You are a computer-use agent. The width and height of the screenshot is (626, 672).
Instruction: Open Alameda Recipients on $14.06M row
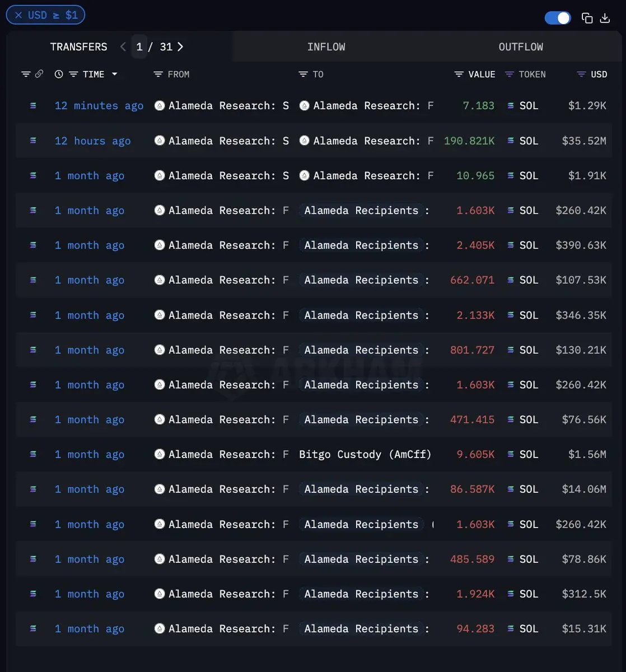coord(361,489)
